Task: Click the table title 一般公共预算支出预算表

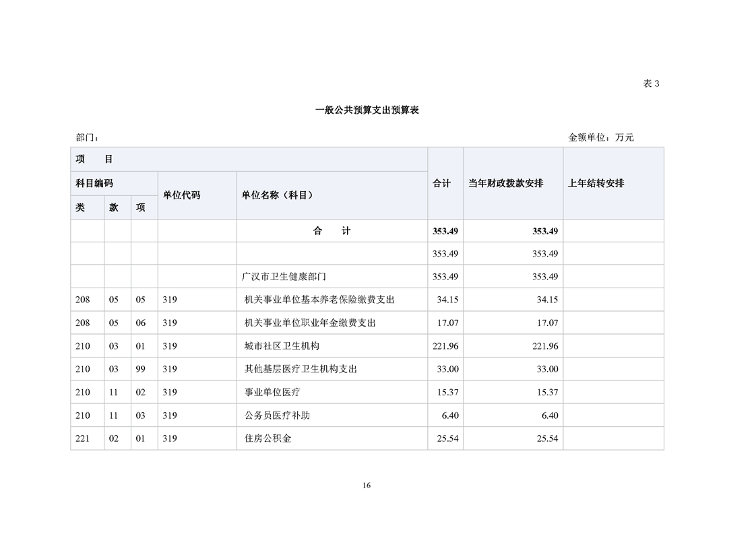Action: click(367, 110)
